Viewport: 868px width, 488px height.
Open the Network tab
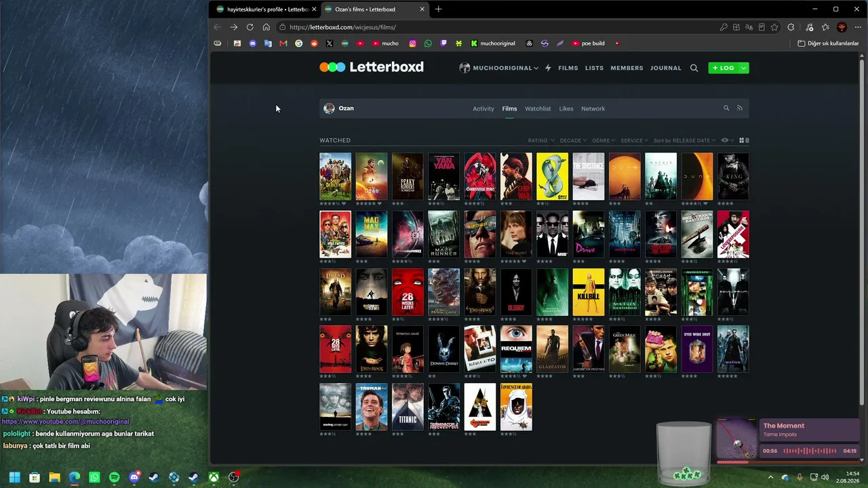coord(593,108)
